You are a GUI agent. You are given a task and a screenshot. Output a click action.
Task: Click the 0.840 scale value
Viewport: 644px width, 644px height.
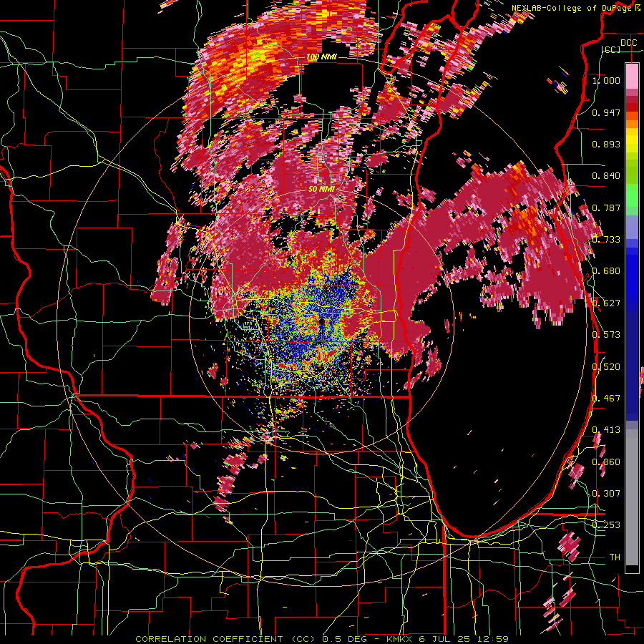pyautogui.click(x=606, y=176)
